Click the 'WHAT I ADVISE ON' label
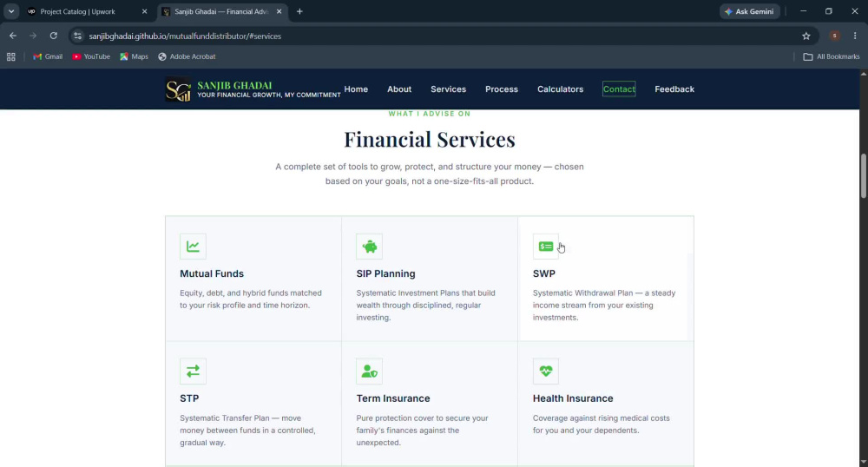The height and width of the screenshot is (467, 868). (x=430, y=114)
